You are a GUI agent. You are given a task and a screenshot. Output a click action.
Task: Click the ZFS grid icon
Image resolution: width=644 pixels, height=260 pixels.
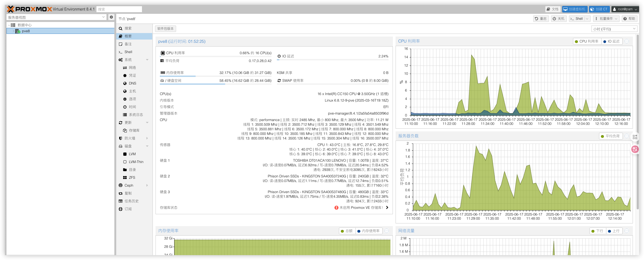click(125, 178)
